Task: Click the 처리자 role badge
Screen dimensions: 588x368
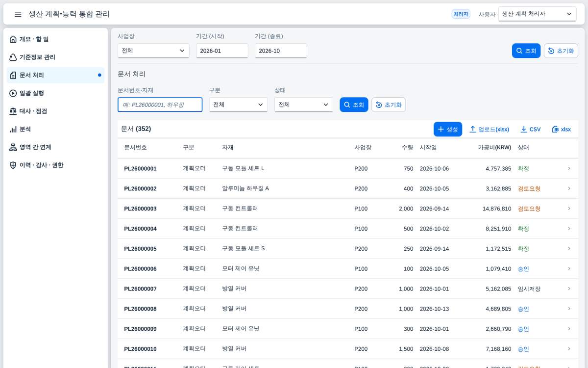Action: click(461, 14)
